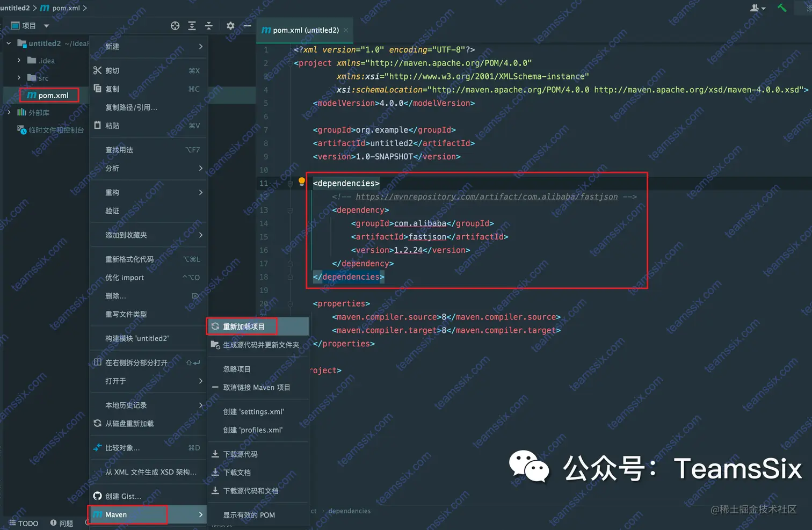Choose 复制 from the context menu

148,89
